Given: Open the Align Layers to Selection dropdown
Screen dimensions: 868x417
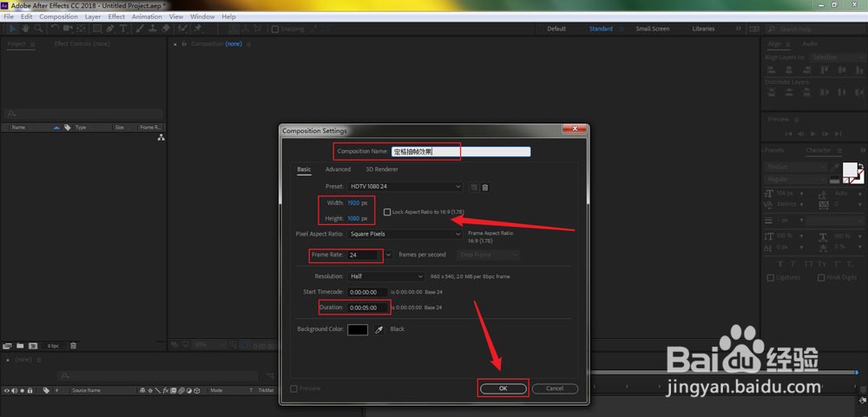Looking at the screenshot, I should coord(837,57).
